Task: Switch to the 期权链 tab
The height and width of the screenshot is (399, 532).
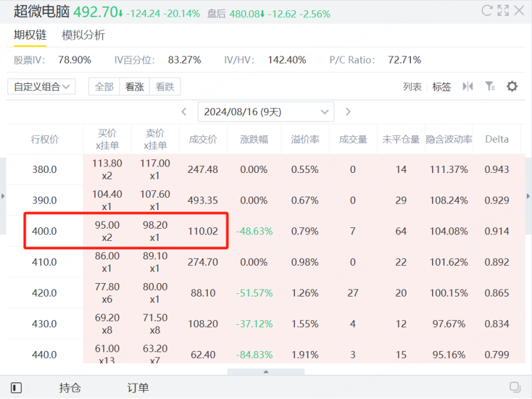Action: pyautogui.click(x=30, y=35)
